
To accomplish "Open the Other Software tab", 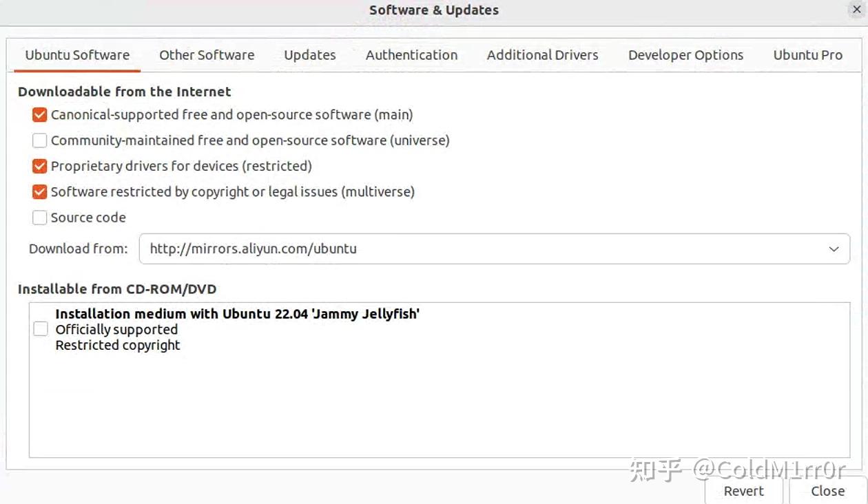I will coord(207,55).
